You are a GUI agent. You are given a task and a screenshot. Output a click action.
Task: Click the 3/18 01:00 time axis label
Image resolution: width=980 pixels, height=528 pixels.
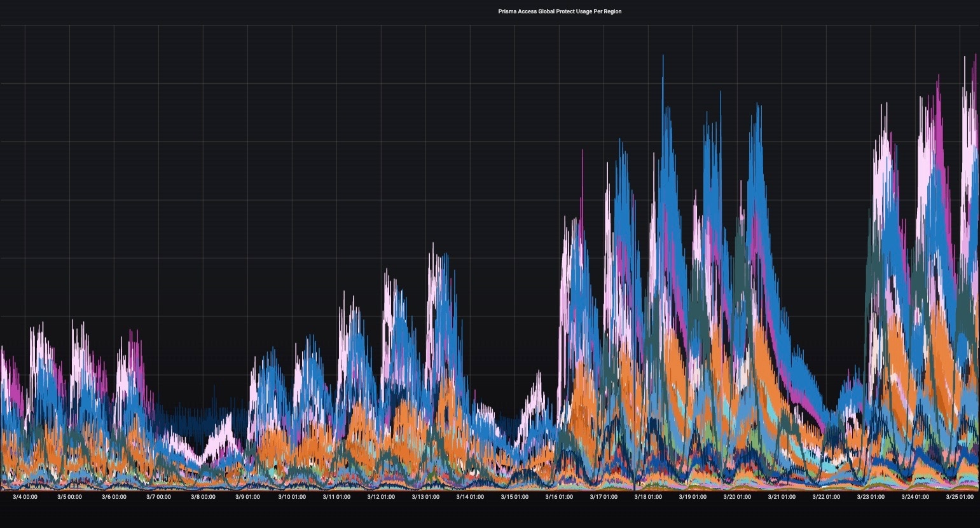coord(648,497)
